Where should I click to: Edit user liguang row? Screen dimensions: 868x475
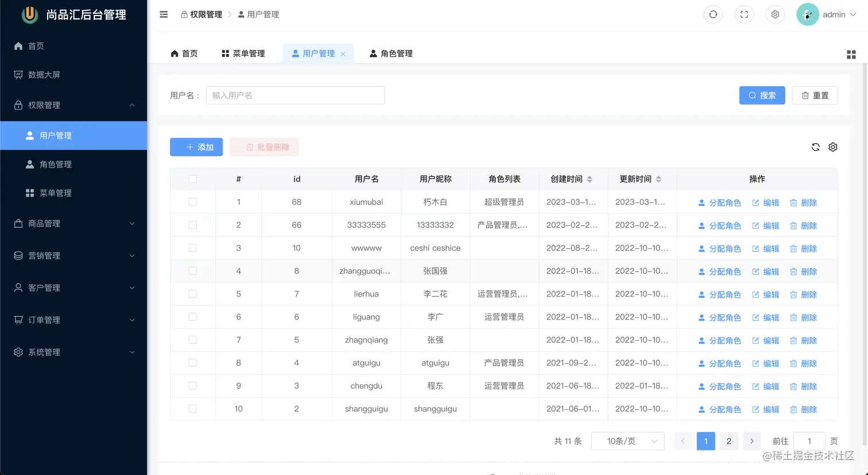[766, 317]
